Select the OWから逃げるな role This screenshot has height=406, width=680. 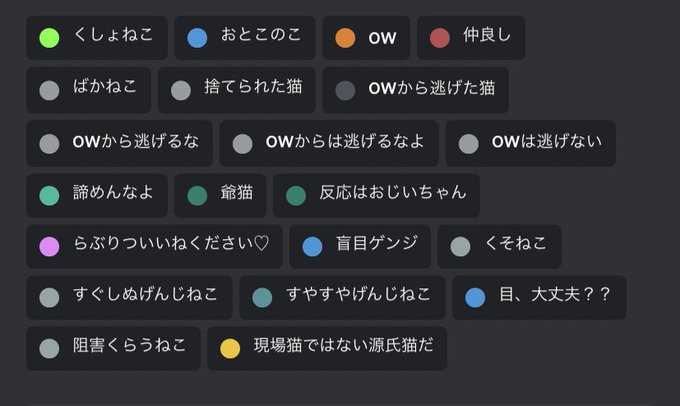pos(119,143)
